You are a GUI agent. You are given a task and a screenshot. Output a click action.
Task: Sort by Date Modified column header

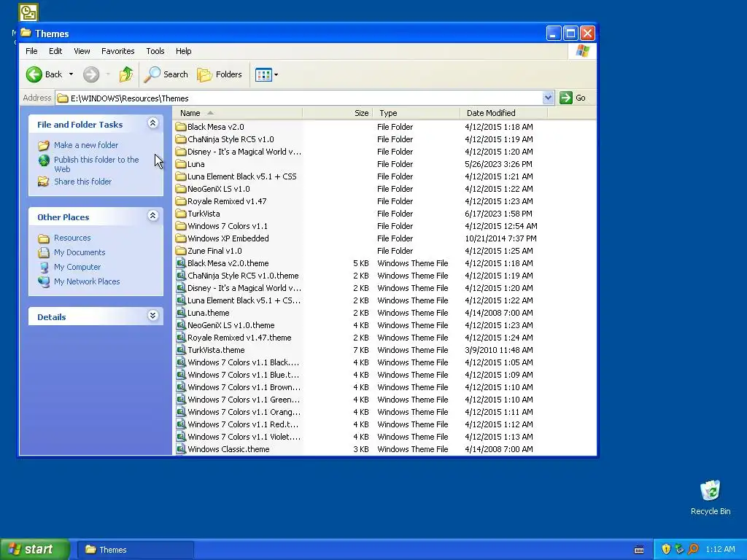(504, 113)
